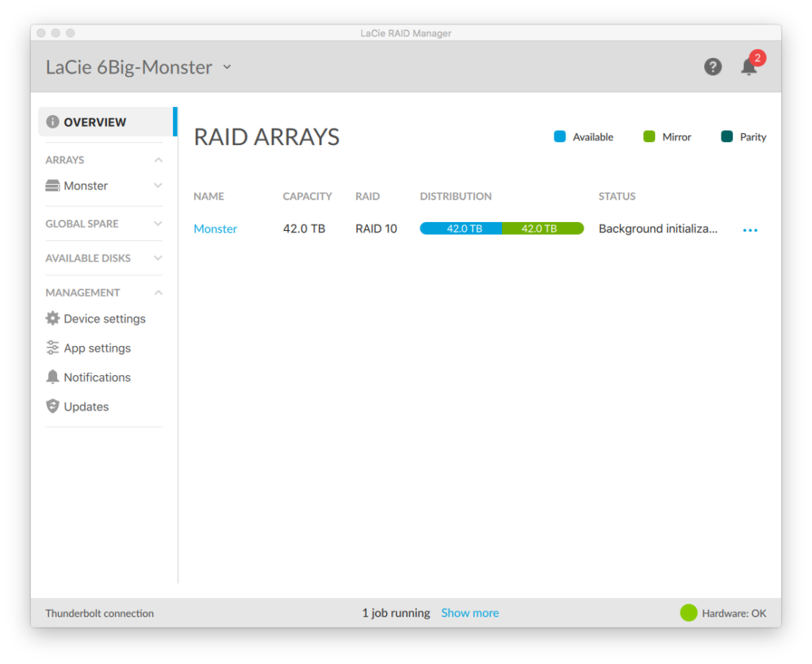Screen dimensions: 812x664
Task: Click the 42.0 TB capacity value
Action: point(304,228)
